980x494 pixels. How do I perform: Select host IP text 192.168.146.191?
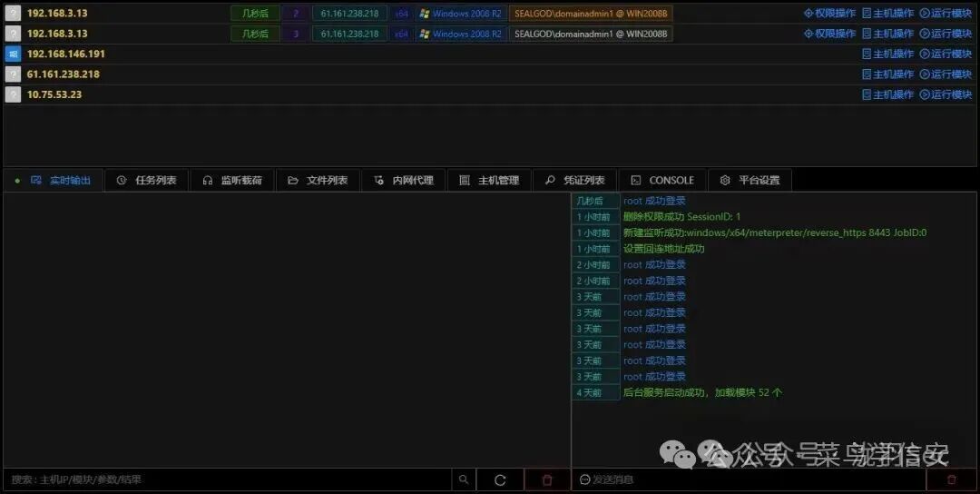point(65,54)
